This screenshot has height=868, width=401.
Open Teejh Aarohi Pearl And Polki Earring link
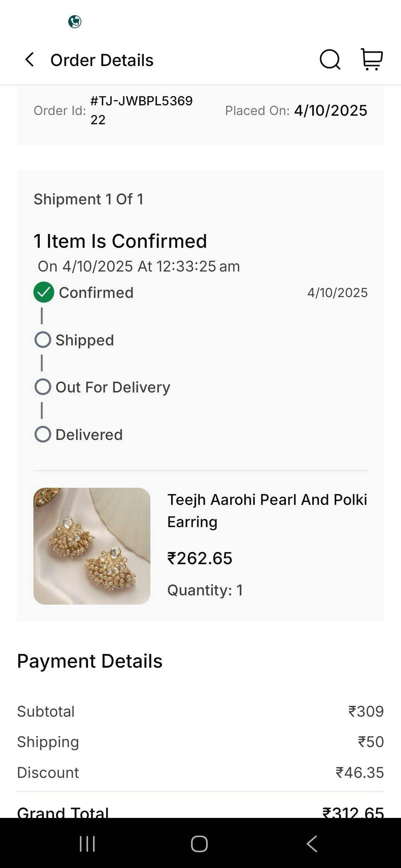click(x=267, y=510)
